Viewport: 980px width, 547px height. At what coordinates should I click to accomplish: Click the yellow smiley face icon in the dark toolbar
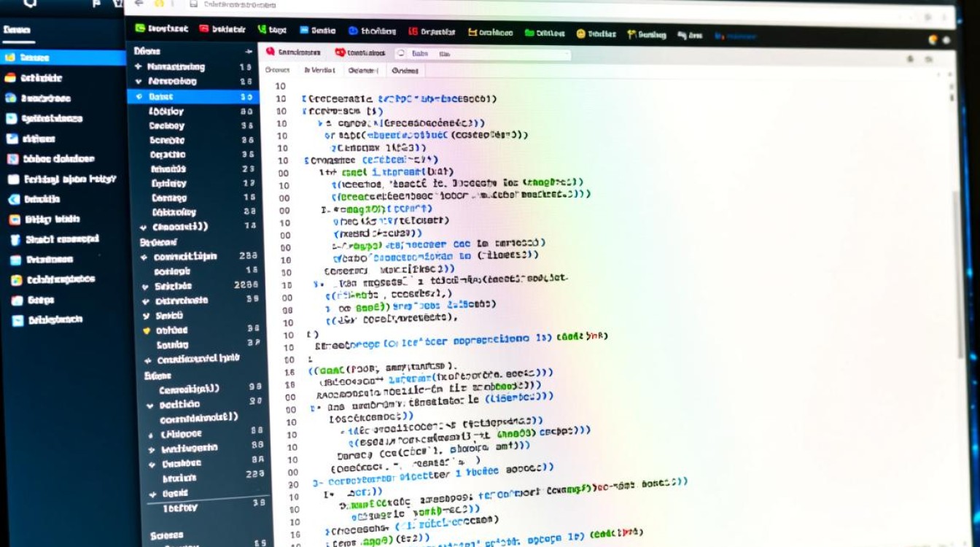click(x=580, y=34)
